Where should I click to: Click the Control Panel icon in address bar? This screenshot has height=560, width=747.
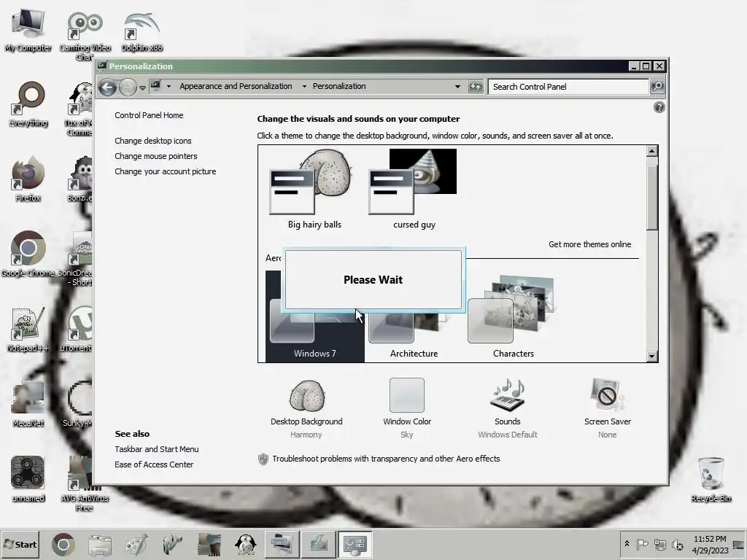pos(156,86)
